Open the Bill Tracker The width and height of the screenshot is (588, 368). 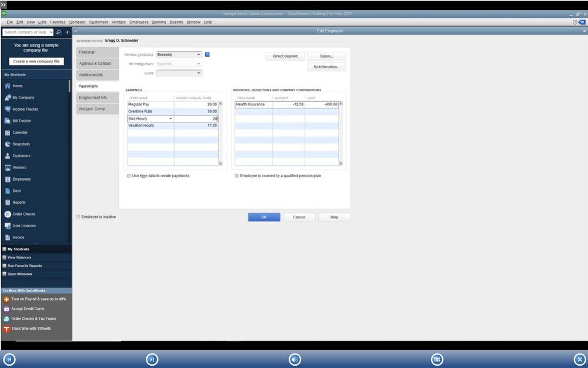tap(21, 121)
